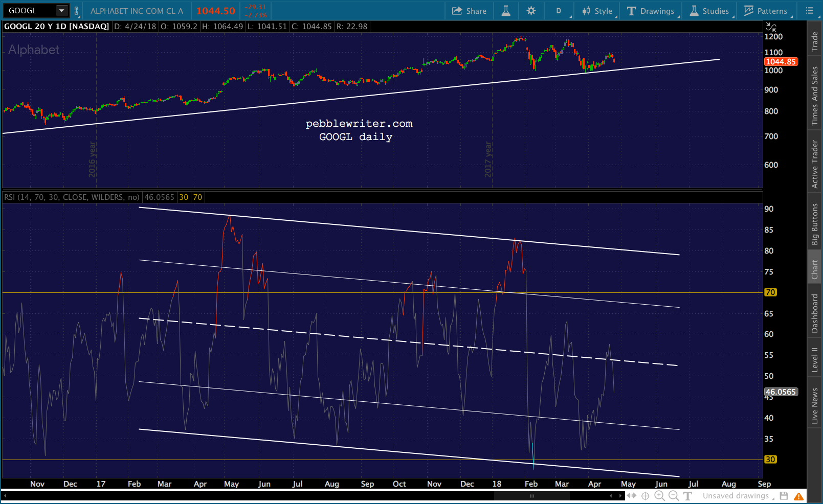Click the 1200 price axis label

tap(773, 37)
